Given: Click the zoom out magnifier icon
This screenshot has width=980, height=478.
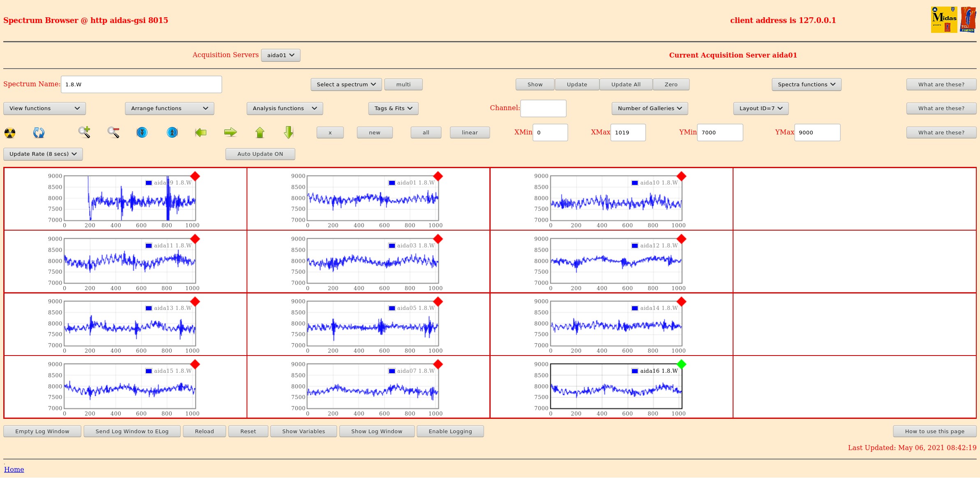Looking at the screenshot, I should click(113, 132).
